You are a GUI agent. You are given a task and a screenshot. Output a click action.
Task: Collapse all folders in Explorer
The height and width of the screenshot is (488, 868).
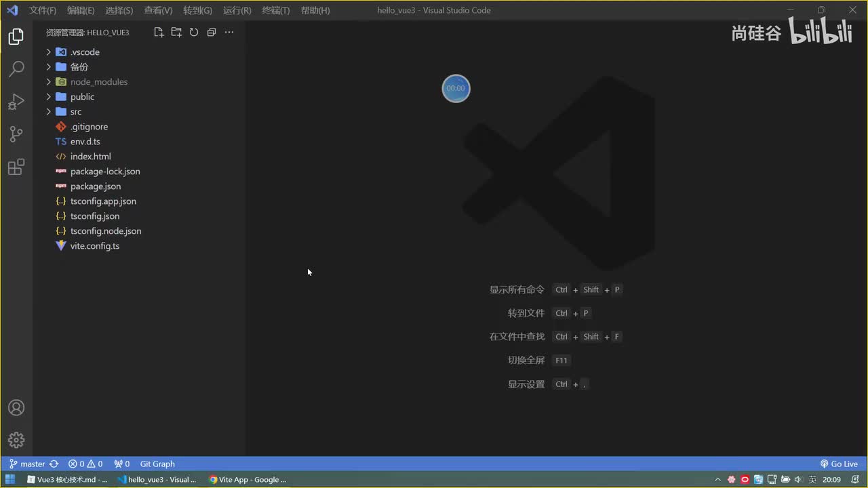[x=212, y=32]
